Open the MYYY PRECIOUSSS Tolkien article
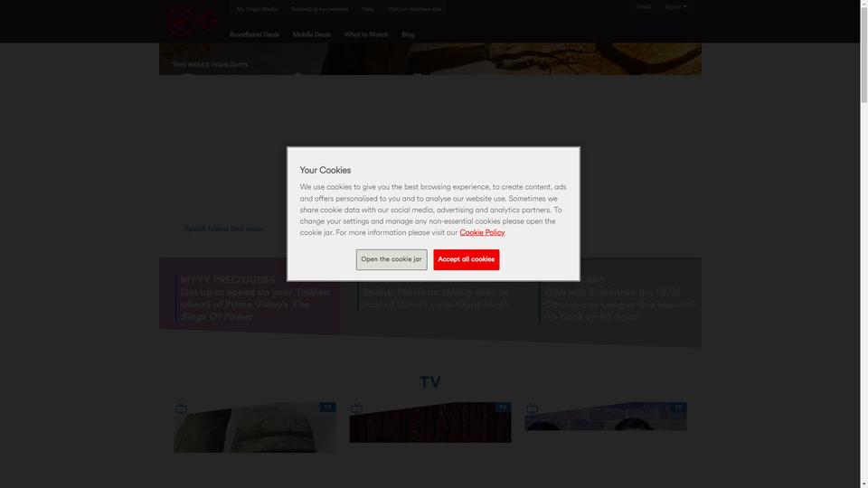The height and width of the screenshot is (488, 868). [x=255, y=298]
